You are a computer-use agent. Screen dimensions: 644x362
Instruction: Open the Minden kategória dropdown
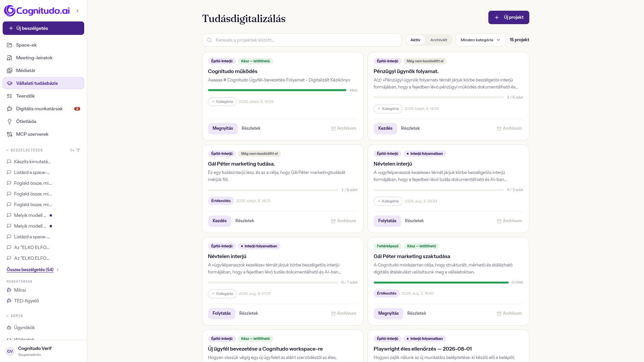pyautogui.click(x=480, y=40)
